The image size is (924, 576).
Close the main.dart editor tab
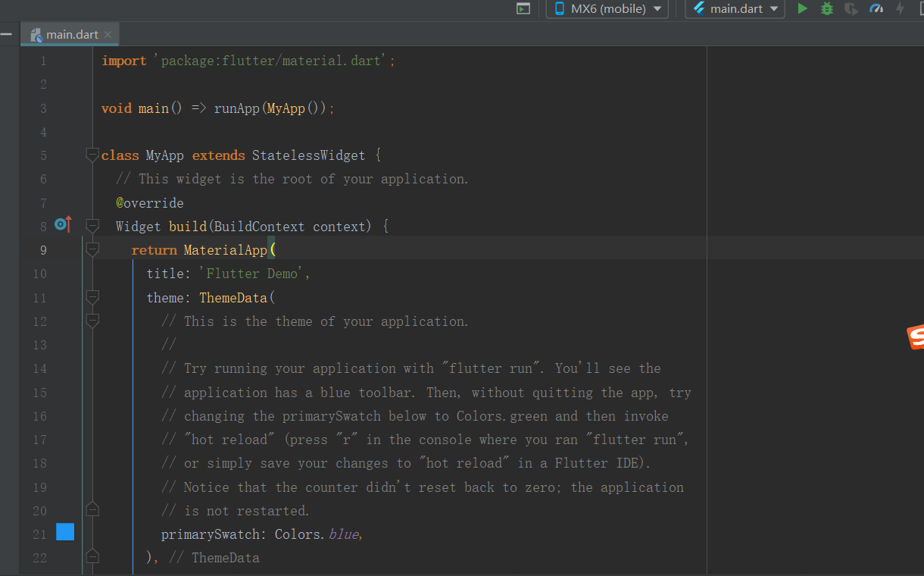108,35
